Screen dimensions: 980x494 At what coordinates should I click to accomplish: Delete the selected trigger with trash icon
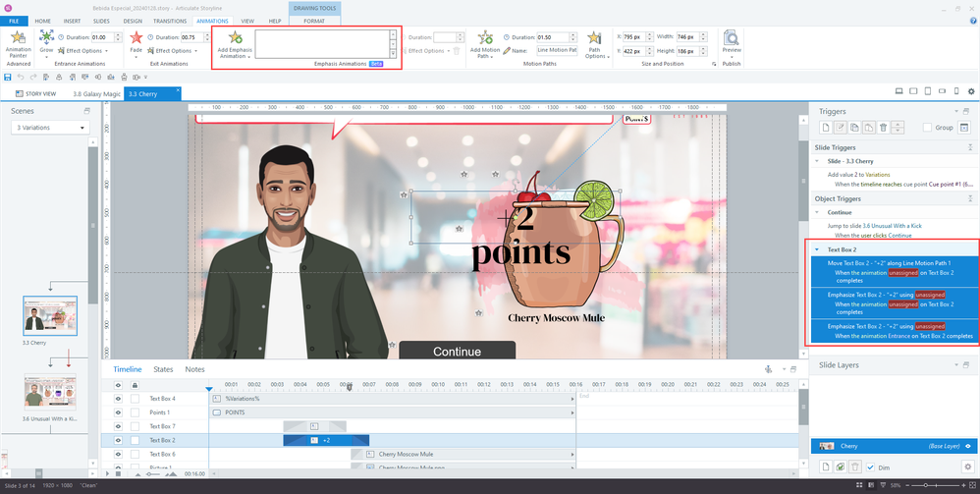[884, 128]
